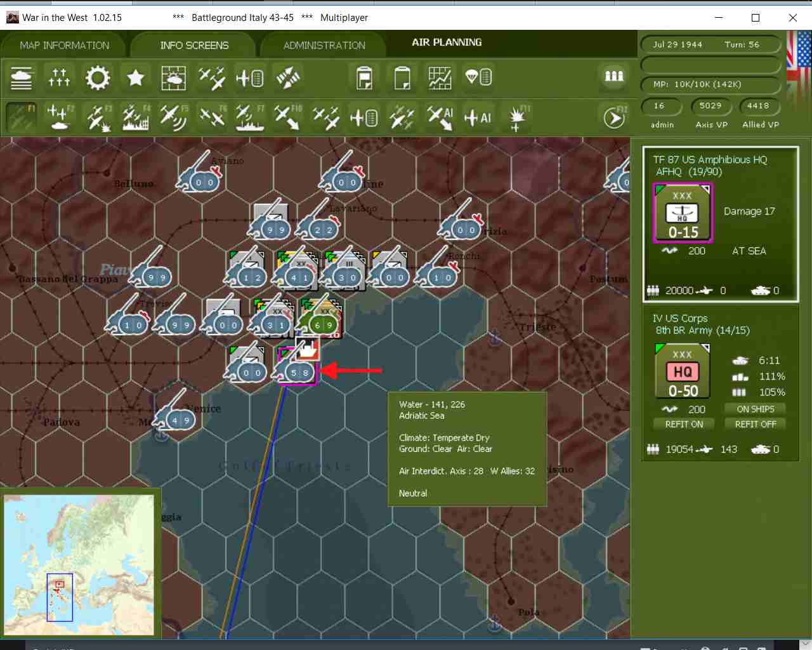Click the Allied VP value 4418
The height and width of the screenshot is (650, 812).
pos(758,106)
